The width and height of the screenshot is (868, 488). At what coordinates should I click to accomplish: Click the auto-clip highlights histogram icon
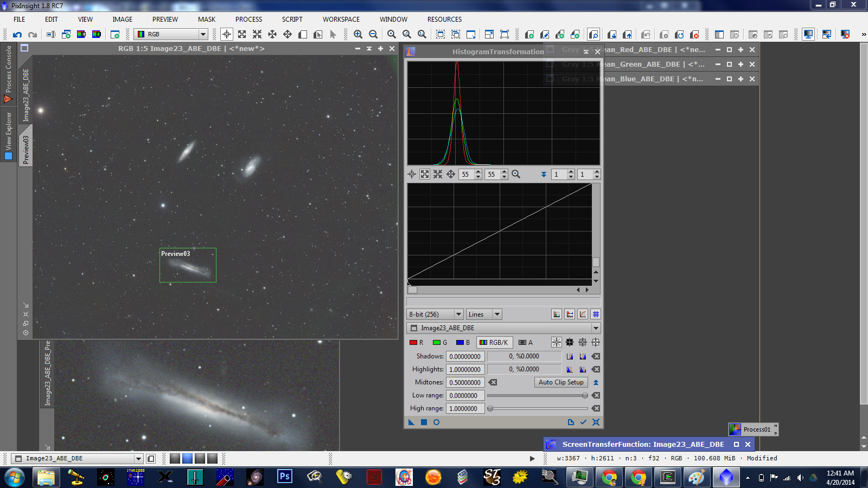583,369
